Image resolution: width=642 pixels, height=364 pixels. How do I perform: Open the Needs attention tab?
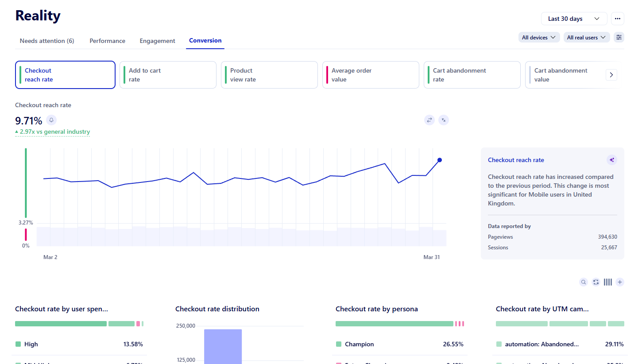tap(46, 40)
